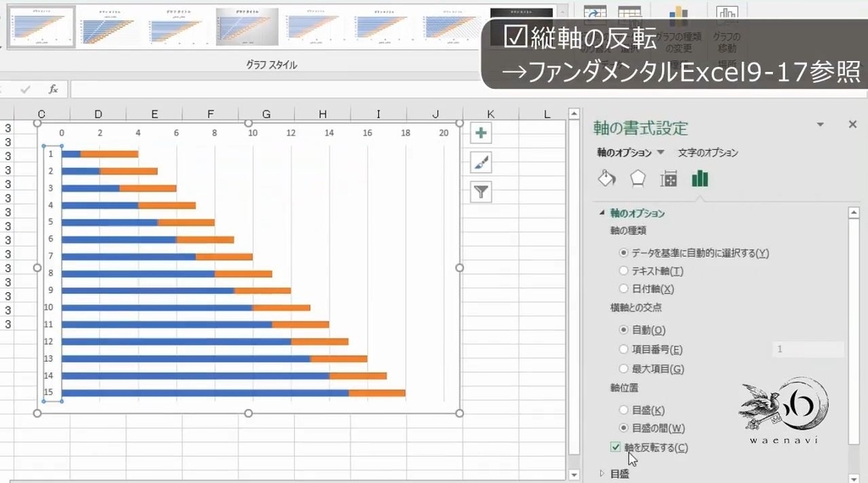Click the グラフの移動 ribbon icon
Image resolution: width=868 pixels, height=483 pixels.
coord(726,31)
